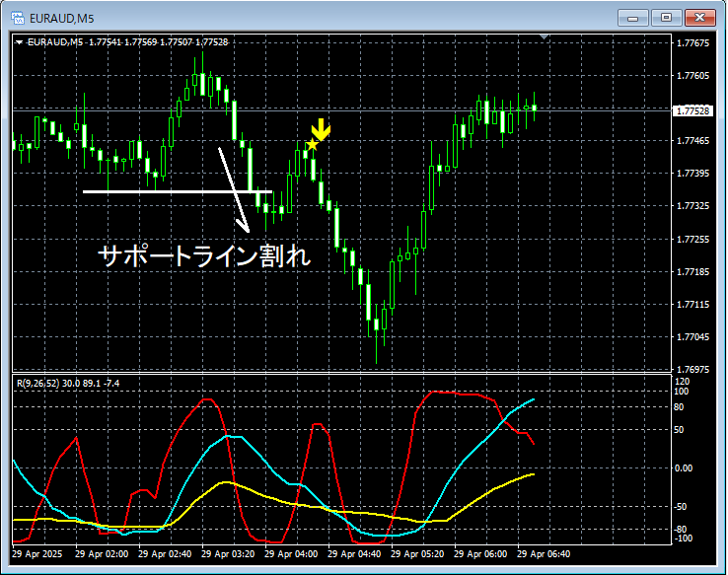Maximize the EURAUD,M5 chart window
This screenshot has height=575, width=728.
[x=666, y=18]
